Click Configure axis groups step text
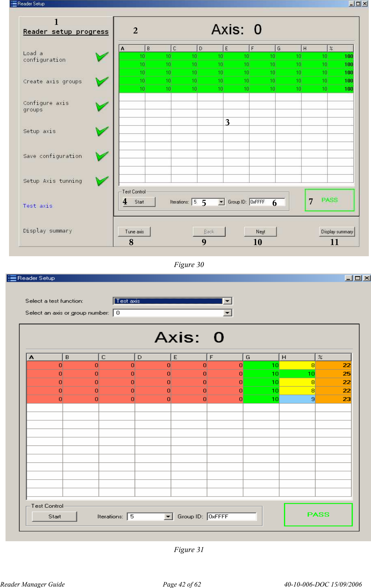Viewport: 371px width, 588px height. tap(46, 106)
